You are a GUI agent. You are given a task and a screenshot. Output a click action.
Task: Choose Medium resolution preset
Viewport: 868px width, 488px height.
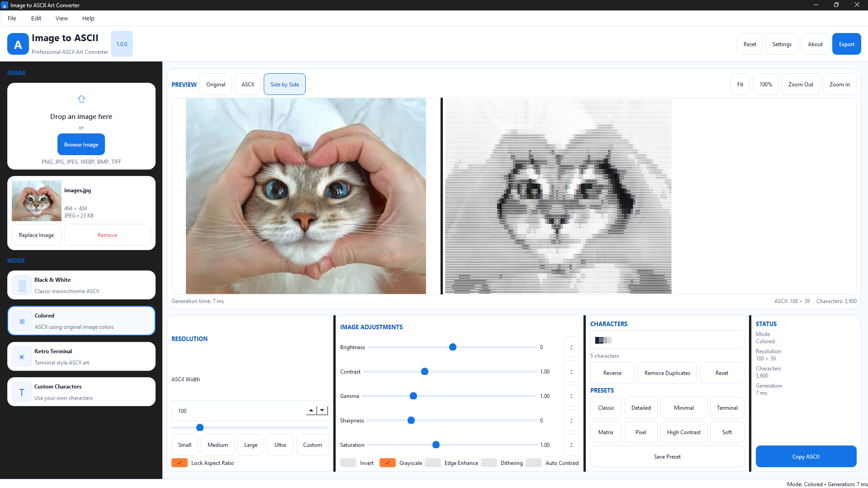(218, 445)
